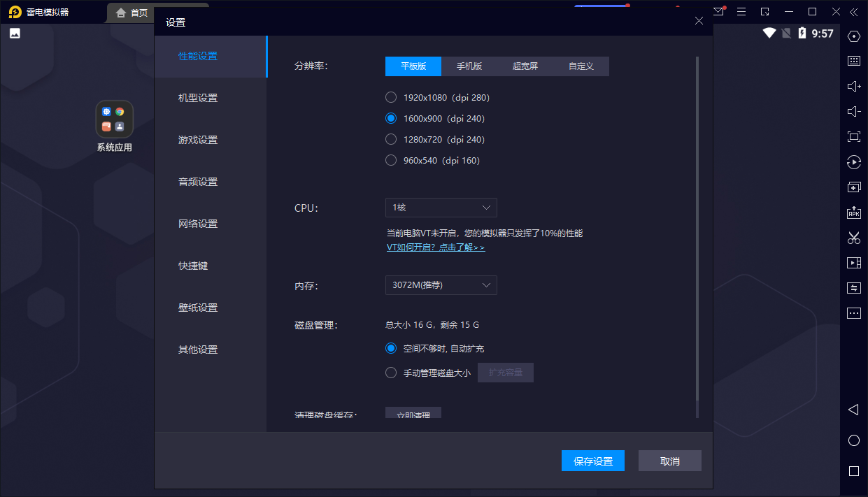Viewport: 868px width, 497px height.
Task: Switch to the 首页 tab
Action: [131, 13]
